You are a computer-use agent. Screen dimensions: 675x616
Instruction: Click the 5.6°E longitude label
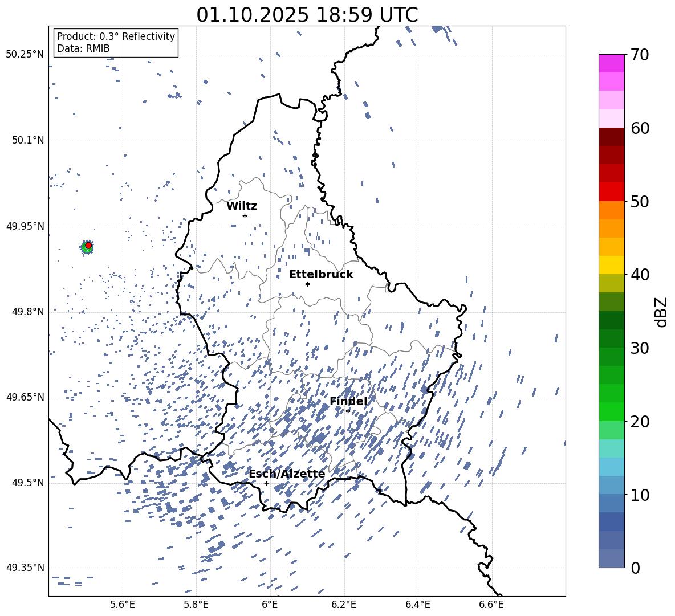click(123, 605)
